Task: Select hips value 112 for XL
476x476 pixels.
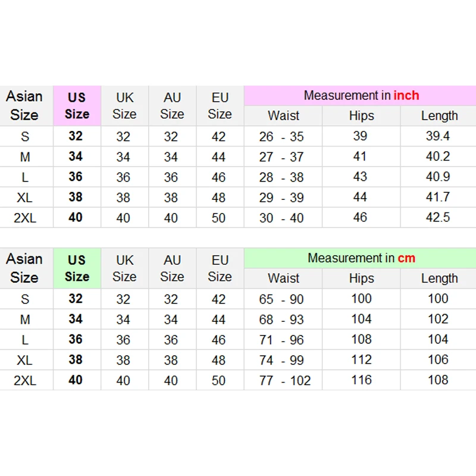Action: [x=361, y=359]
